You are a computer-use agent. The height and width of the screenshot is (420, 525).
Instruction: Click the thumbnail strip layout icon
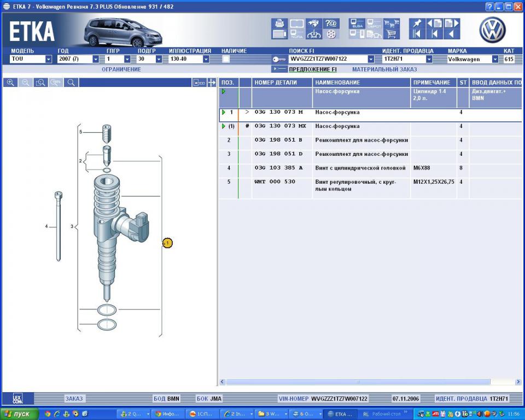coord(199,83)
